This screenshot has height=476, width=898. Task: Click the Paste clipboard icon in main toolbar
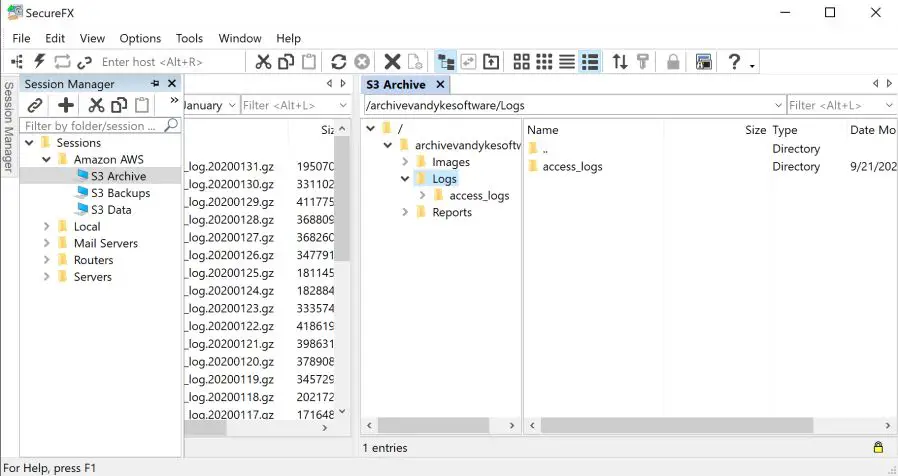[309, 61]
